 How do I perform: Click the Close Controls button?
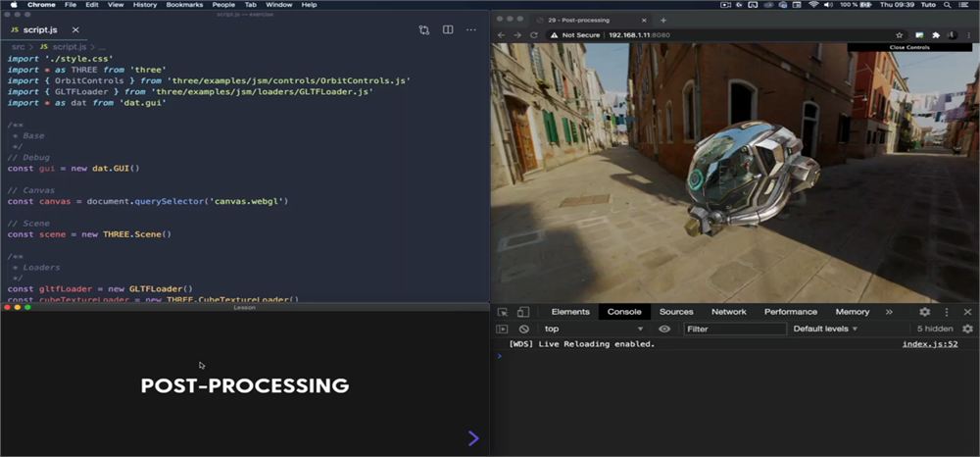click(x=909, y=47)
